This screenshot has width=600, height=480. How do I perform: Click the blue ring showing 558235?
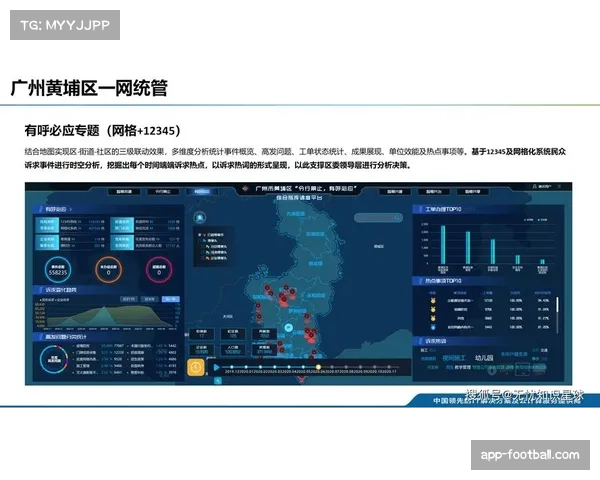point(58,269)
